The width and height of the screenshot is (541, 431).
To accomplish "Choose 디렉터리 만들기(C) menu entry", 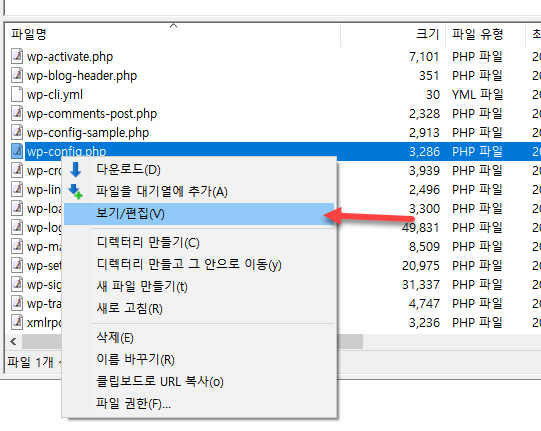I will (199, 243).
